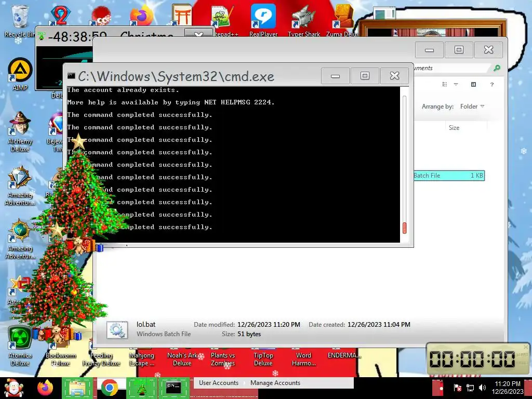532x399 pixels.
Task: Open Chrome from the taskbar
Action: point(109,388)
